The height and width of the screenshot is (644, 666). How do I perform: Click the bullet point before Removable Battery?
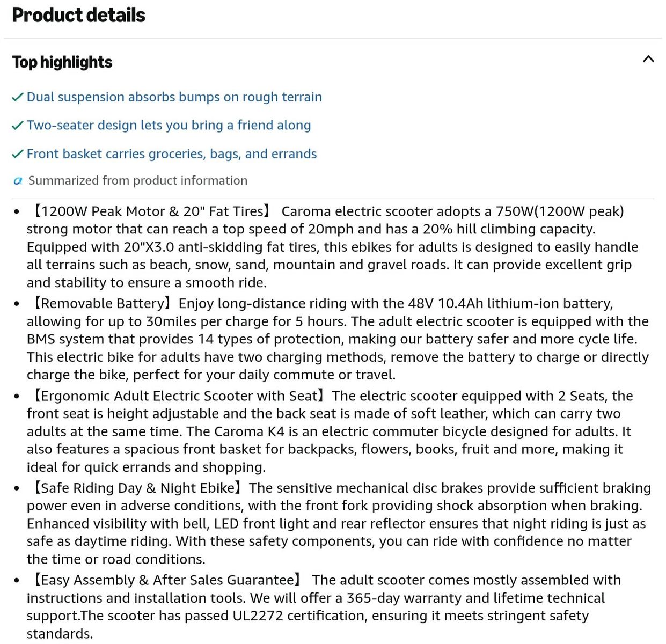pyautogui.click(x=17, y=304)
